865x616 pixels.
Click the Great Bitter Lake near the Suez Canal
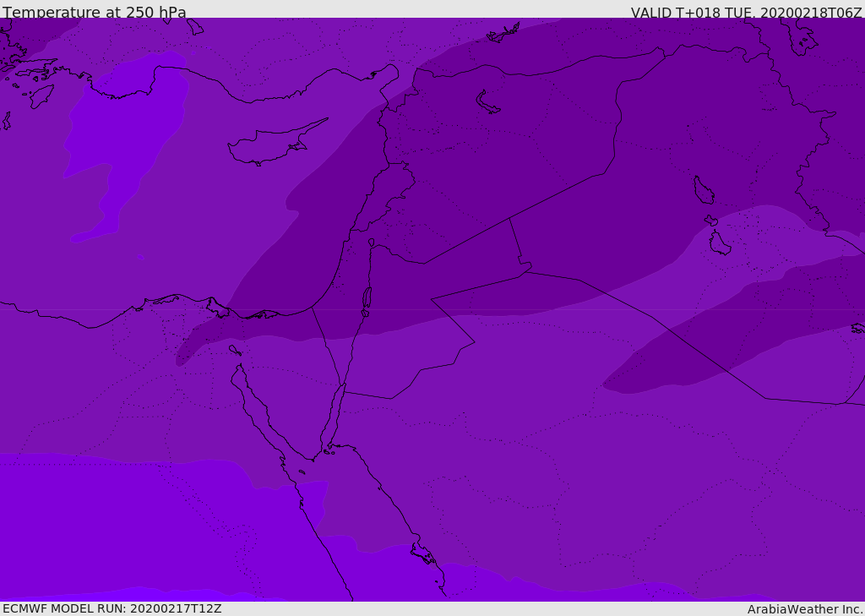pyautogui.click(x=235, y=350)
